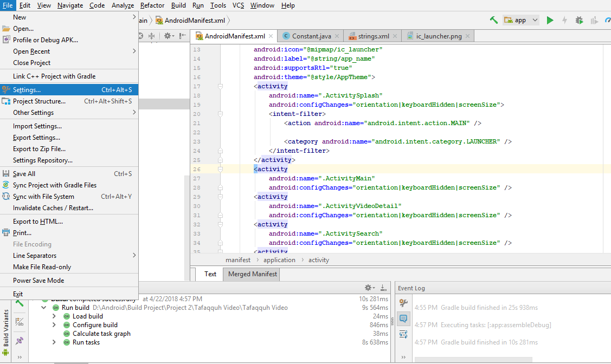Open the Refactor menu
This screenshot has height=364, width=611.
(152, 5)
